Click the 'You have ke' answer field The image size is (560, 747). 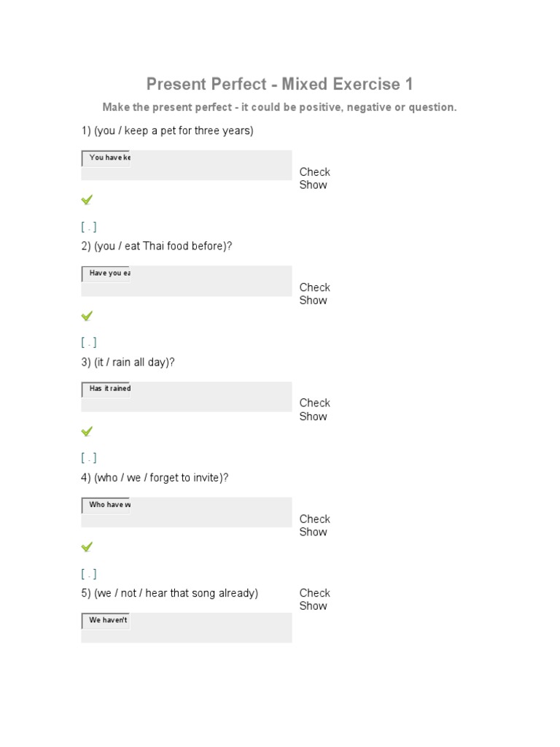click(x=106, y=158)
